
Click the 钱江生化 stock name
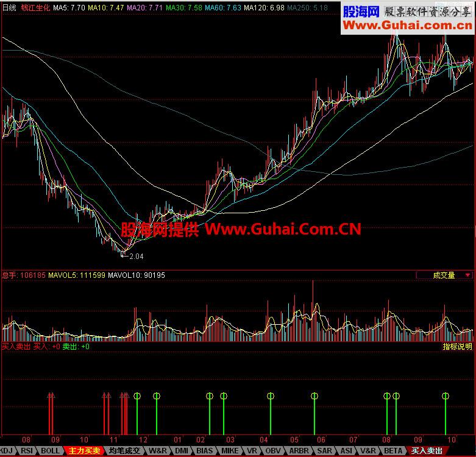click(x=35, y=7)
